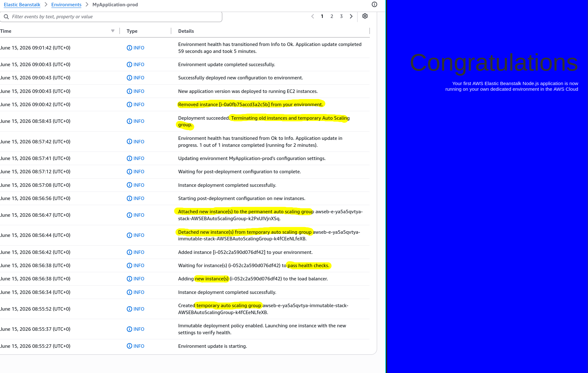
Task: Click INFO icon for 08:55:27 event
Action: click(x=129, y=346)
